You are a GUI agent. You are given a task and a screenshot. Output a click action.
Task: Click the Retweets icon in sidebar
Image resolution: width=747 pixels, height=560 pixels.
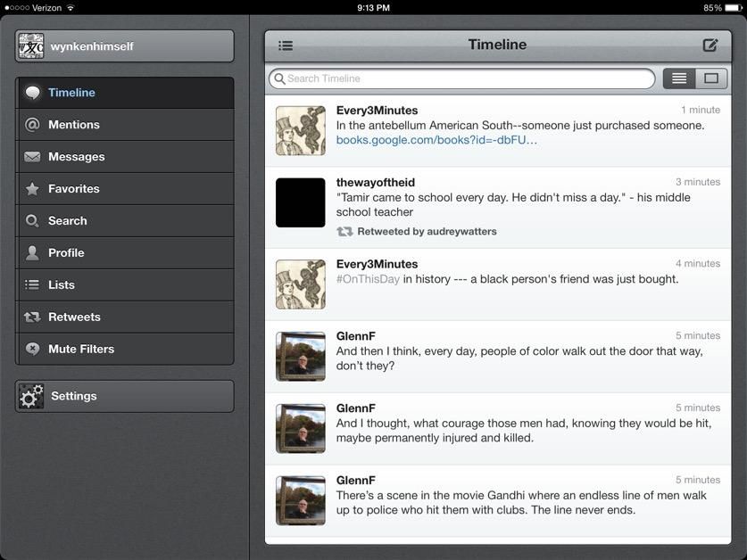[x=32, y=317]
